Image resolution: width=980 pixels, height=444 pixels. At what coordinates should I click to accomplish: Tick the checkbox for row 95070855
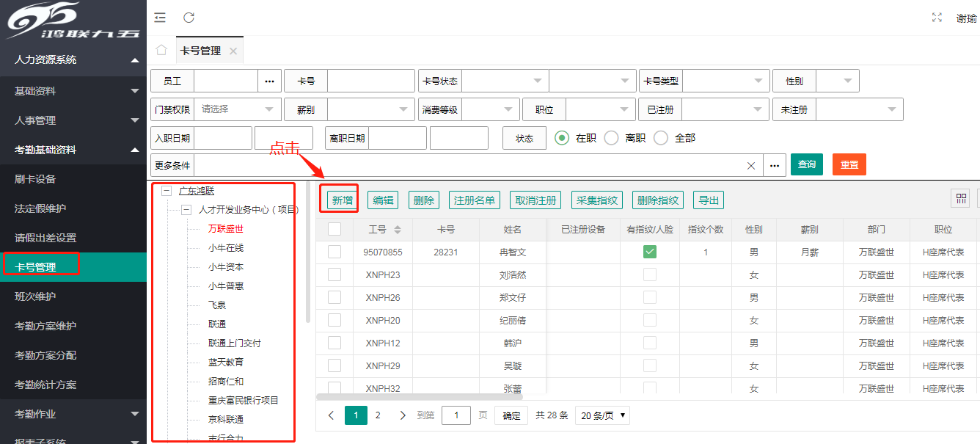coord(334,252)
